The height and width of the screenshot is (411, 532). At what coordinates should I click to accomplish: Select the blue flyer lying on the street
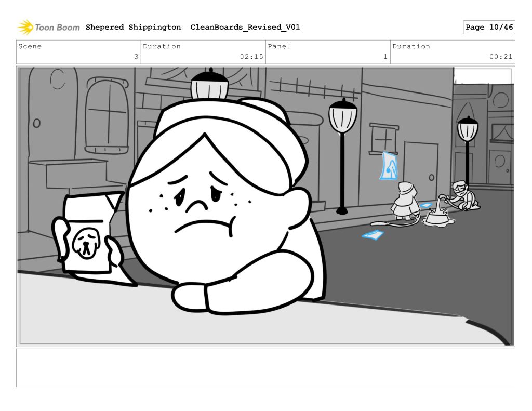click(x=373, y=235)
